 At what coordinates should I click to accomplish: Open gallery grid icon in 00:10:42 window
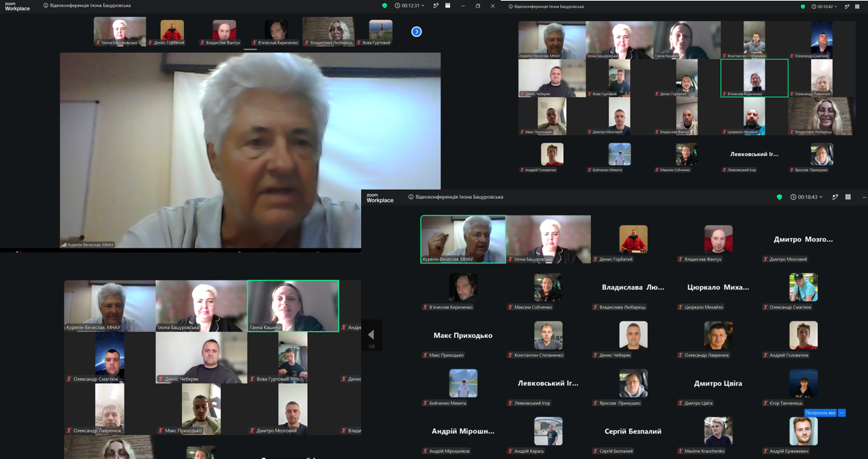pyautogui.click(x=858, y=7)
